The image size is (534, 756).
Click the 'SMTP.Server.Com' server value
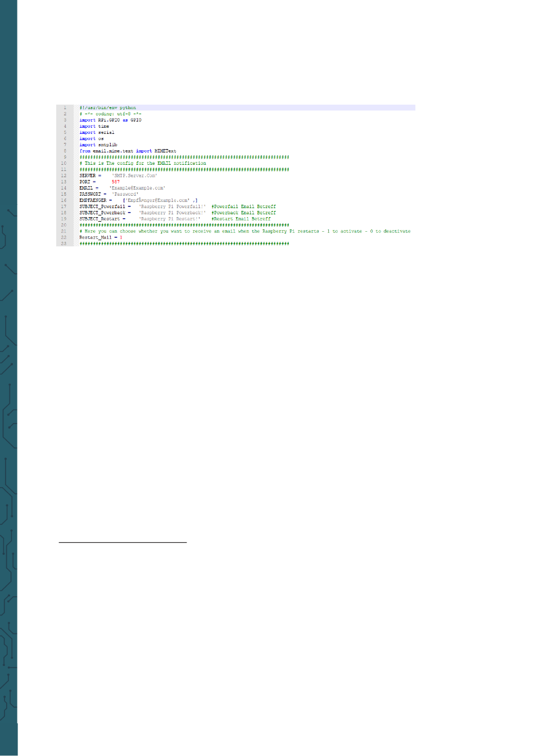pos(134,175)
